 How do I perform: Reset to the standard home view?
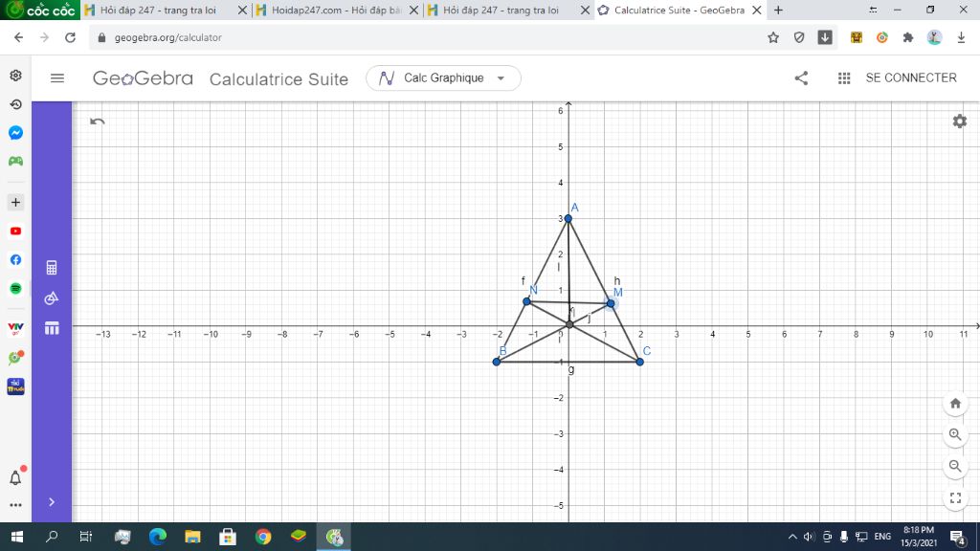coord(955,403)
